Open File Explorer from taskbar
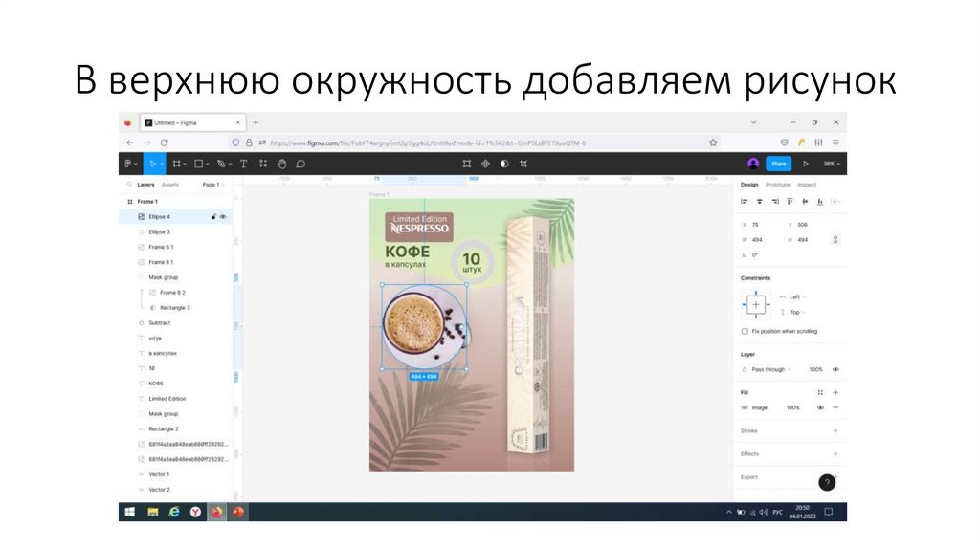This screenshot has height=549, width=980. pos(152,512)
